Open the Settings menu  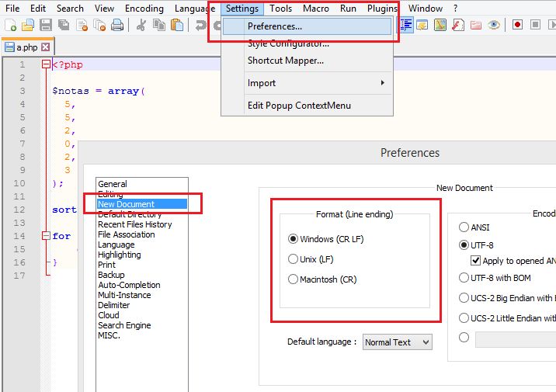point(242,9)
